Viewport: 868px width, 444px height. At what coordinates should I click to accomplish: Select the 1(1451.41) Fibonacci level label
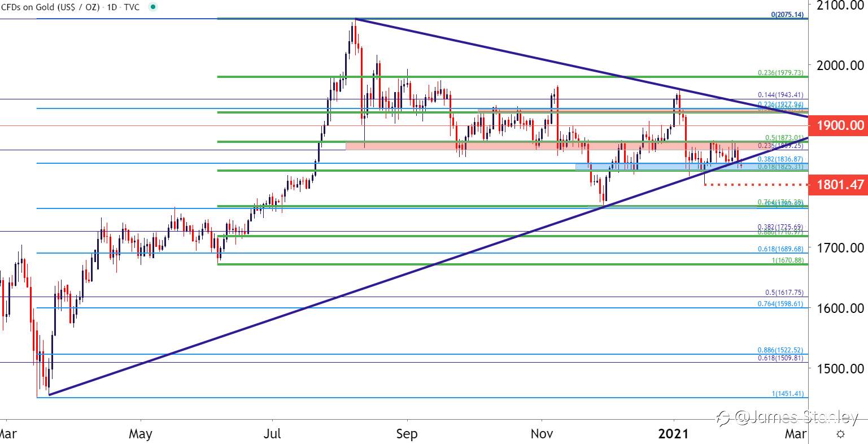(x=788, y=393)
